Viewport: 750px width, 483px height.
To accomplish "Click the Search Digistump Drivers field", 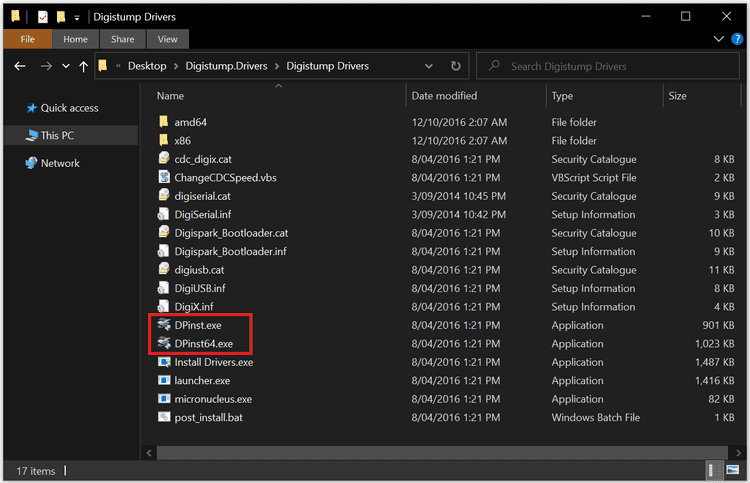I will click(x=607, y=66).
